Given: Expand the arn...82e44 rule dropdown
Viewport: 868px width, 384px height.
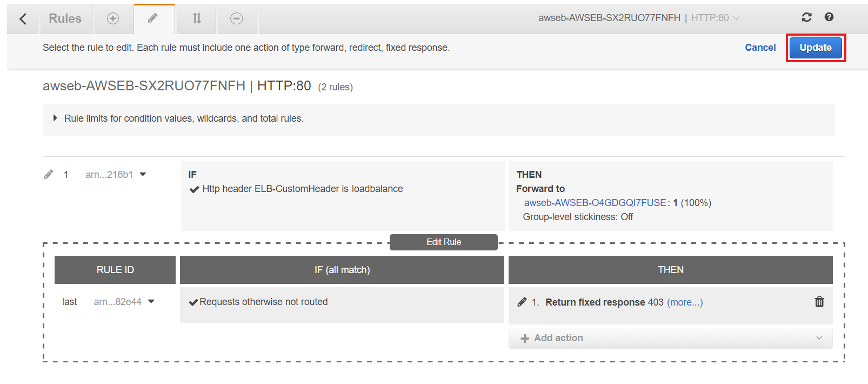Looking at the screenshot, I should (151, 301).
